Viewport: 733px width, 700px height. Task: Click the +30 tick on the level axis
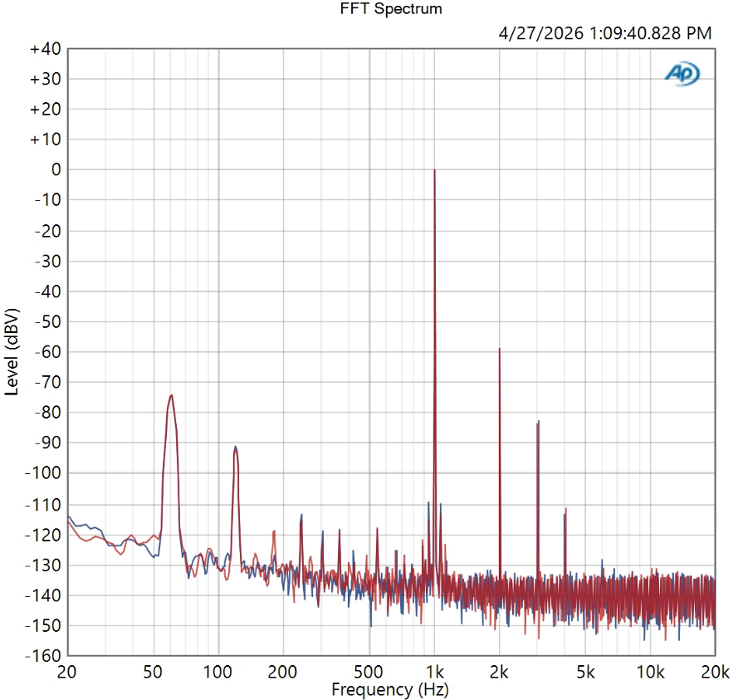[x=46, y=79]
